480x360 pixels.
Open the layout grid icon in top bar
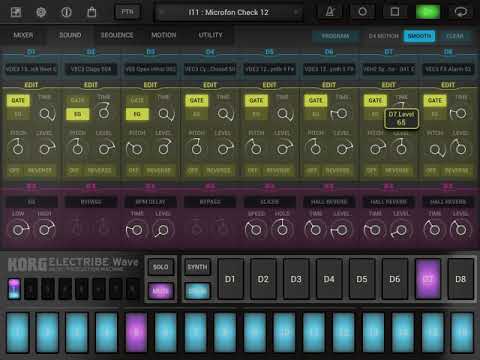[x=16, y=12]
